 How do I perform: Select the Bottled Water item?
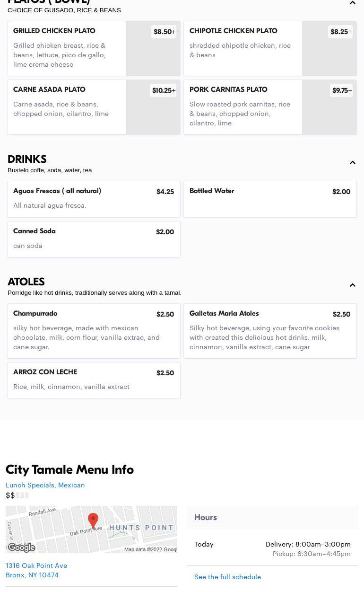tap(270, 199)
